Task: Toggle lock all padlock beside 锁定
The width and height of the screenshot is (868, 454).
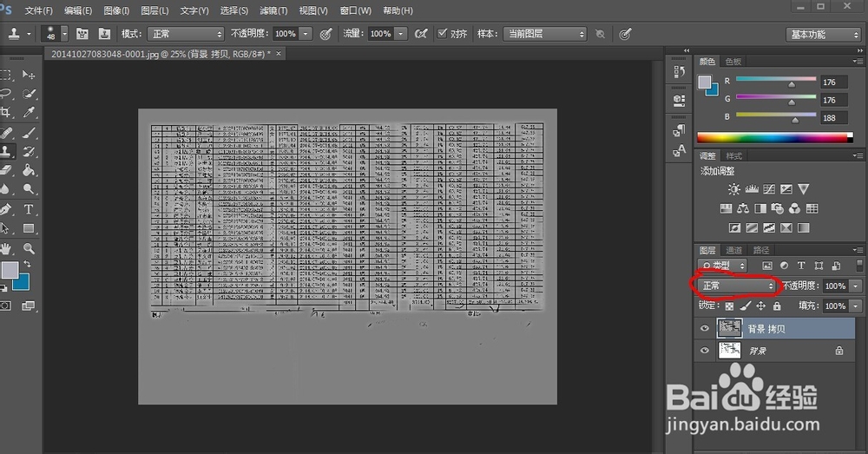Action: point(777,306)
